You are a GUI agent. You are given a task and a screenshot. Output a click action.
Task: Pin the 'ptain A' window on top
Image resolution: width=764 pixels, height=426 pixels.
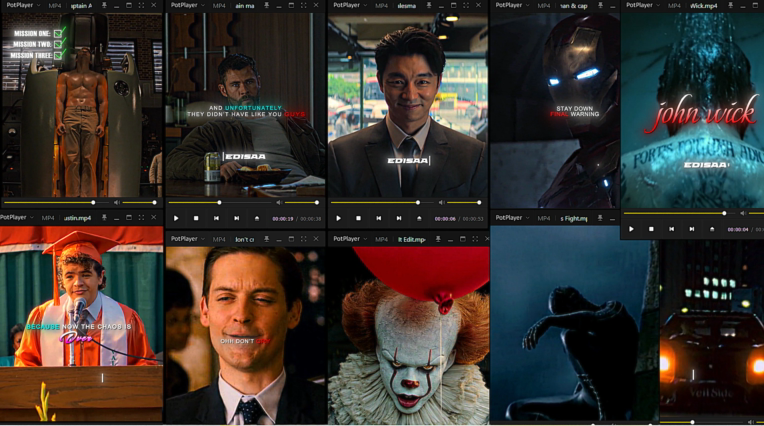pyautogui.click(x=104, y=5)
